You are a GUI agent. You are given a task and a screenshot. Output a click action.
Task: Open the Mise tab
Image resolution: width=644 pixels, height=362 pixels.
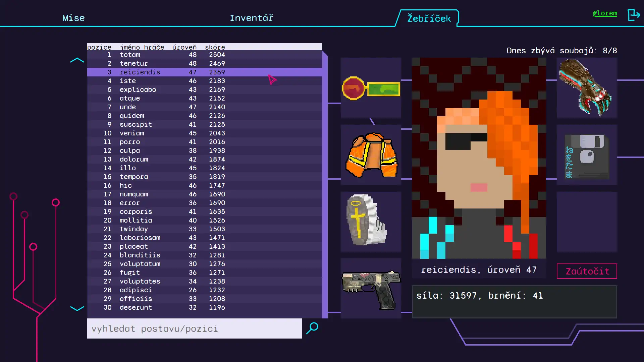(x=73, y=18)
